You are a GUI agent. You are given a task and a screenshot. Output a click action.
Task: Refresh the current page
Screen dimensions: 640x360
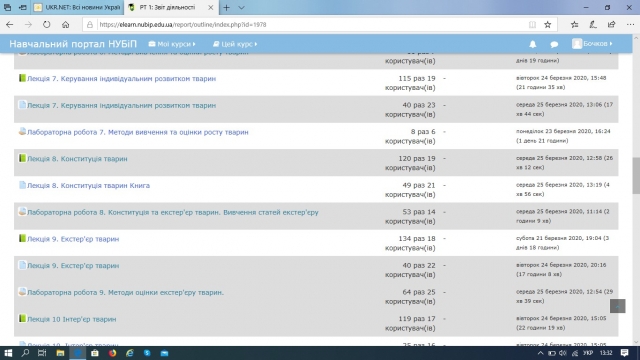coord(47,24)
